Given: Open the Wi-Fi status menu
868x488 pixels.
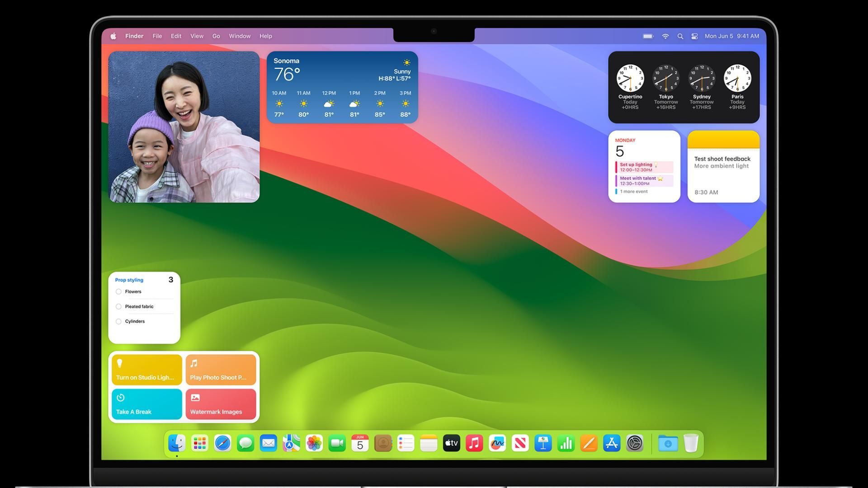Looking at the screenshot, I should point(665,36).
